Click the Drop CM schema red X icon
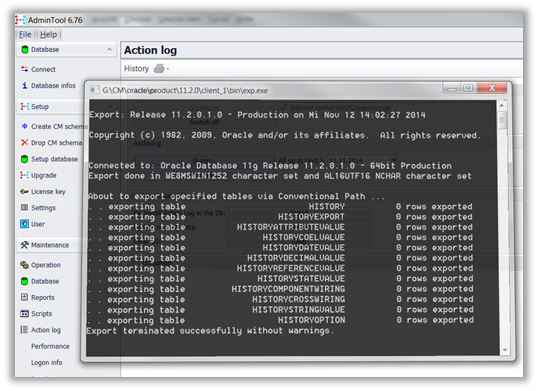Viewport: 538px width, 391px height. [24, 142]
